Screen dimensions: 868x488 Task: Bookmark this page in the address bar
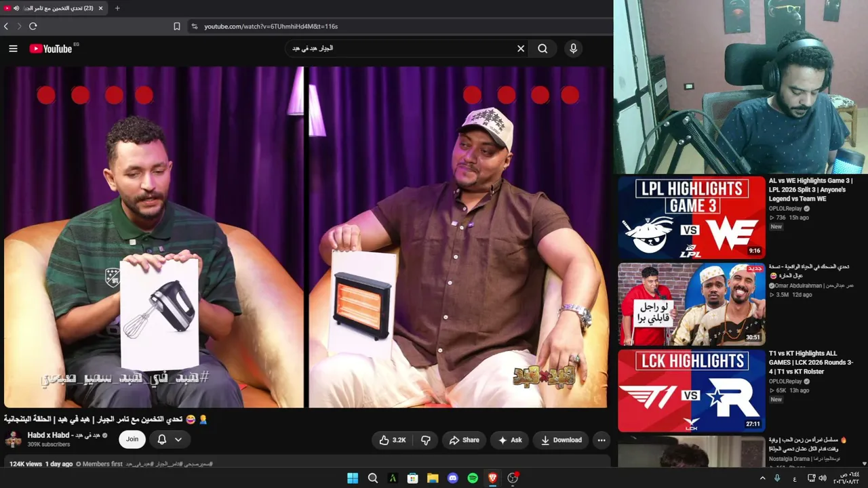177,26
